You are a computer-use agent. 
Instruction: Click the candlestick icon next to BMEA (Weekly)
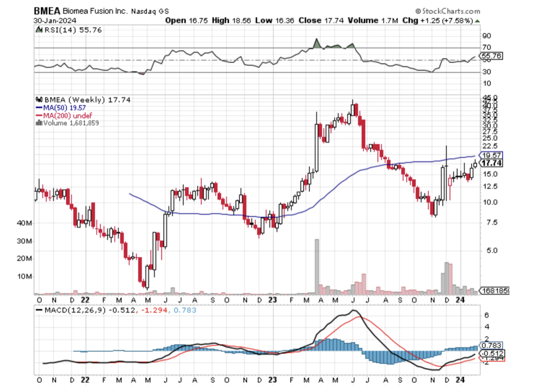(38, 100)
